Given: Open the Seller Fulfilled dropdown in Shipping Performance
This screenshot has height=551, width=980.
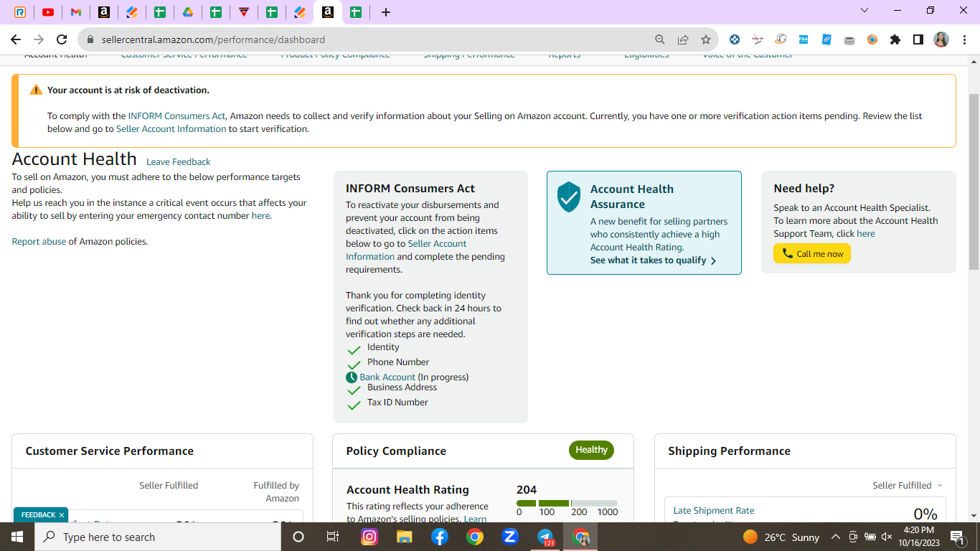Looking at the screenshot, I should 908,486.
